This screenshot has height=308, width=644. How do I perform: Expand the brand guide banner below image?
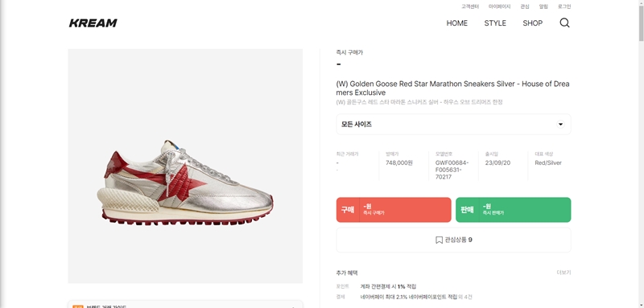tap(185, 304)
